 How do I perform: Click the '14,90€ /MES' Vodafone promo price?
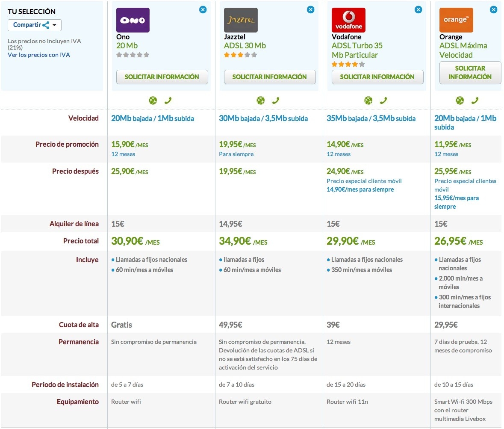point(345,145)
